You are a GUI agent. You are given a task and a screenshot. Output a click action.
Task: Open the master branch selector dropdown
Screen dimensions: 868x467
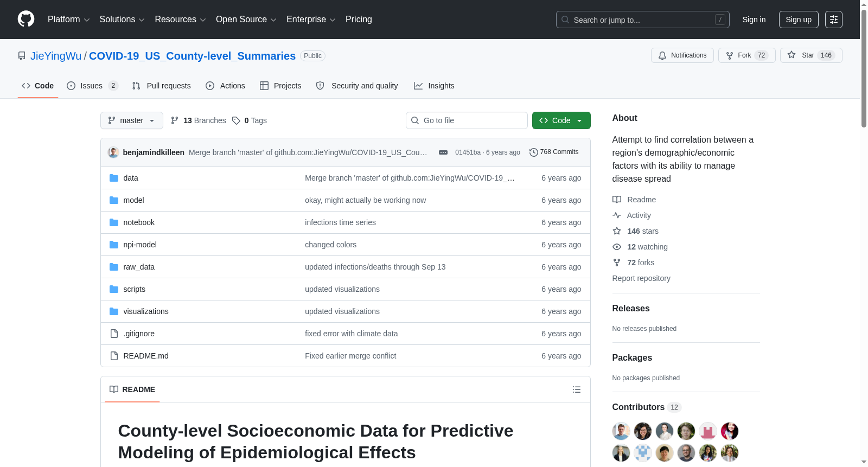132,120
